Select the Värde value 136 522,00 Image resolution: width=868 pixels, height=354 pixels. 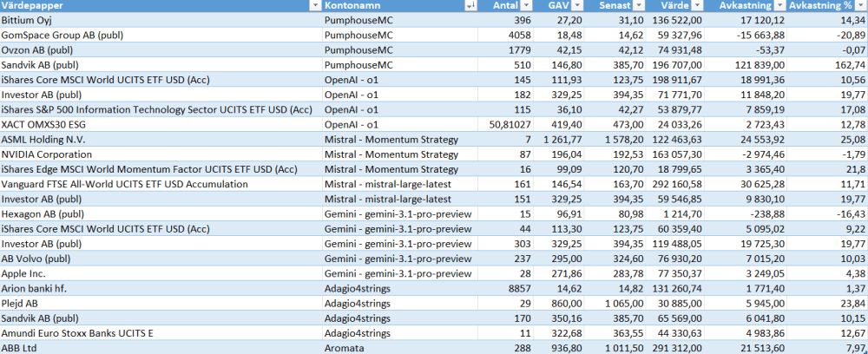pos(675,20)
